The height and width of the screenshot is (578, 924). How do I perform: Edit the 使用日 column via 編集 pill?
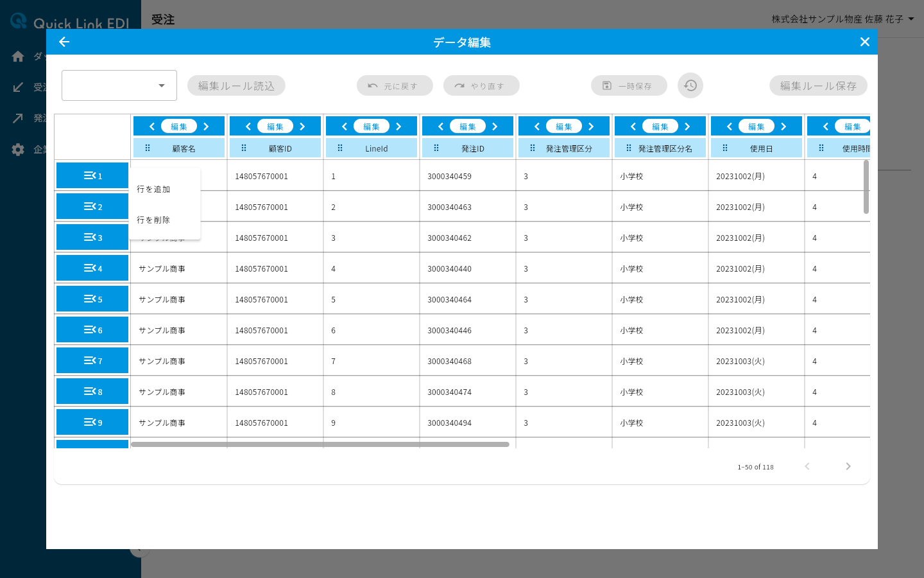click(x=757, y=127)
